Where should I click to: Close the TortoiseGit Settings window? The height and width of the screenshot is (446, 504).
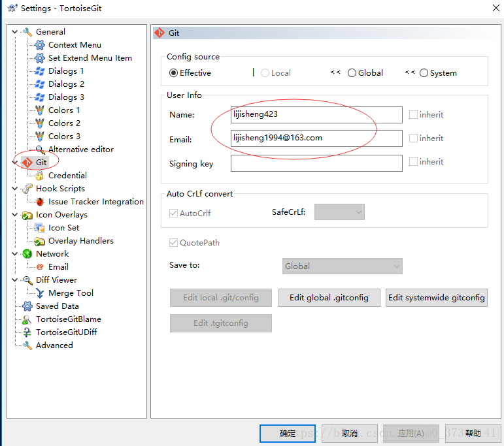click(496, 8)
